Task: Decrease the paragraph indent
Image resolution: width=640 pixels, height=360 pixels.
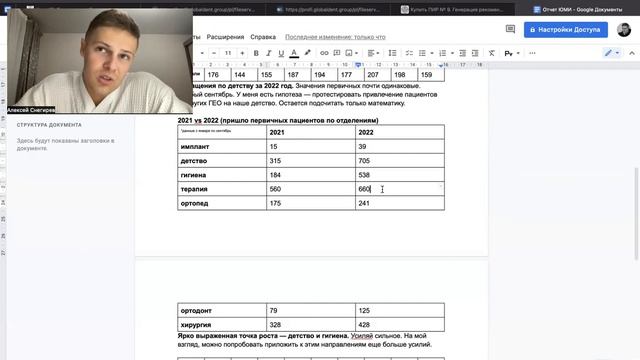Action: pyautogui.click(x=462, y=53)
